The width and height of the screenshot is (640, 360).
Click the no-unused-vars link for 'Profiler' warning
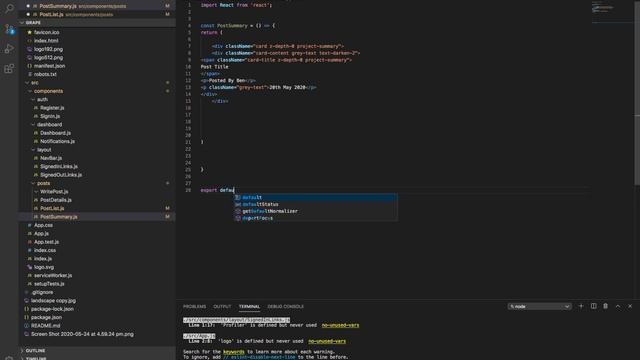340,325
